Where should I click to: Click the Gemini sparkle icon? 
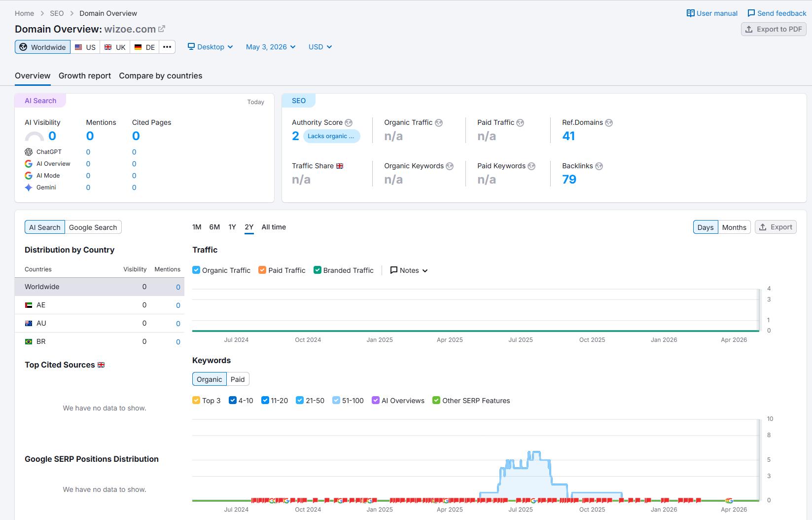click(x=29, y=187)
